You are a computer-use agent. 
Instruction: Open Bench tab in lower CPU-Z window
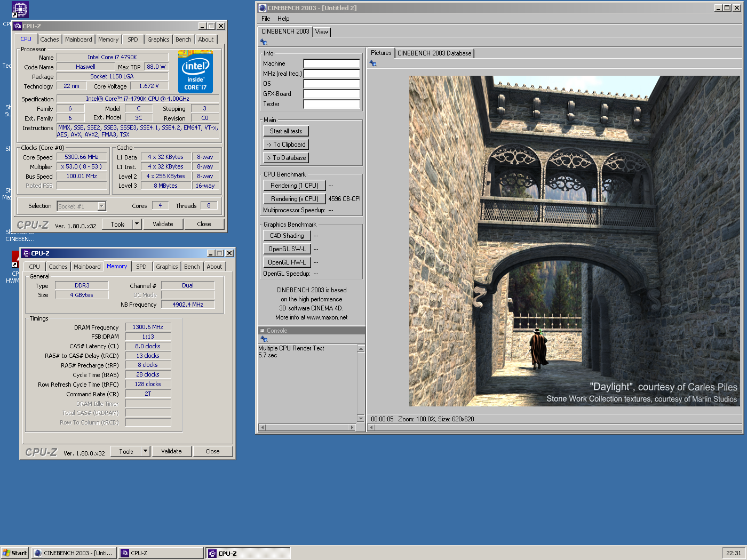[x=192, y=267]
